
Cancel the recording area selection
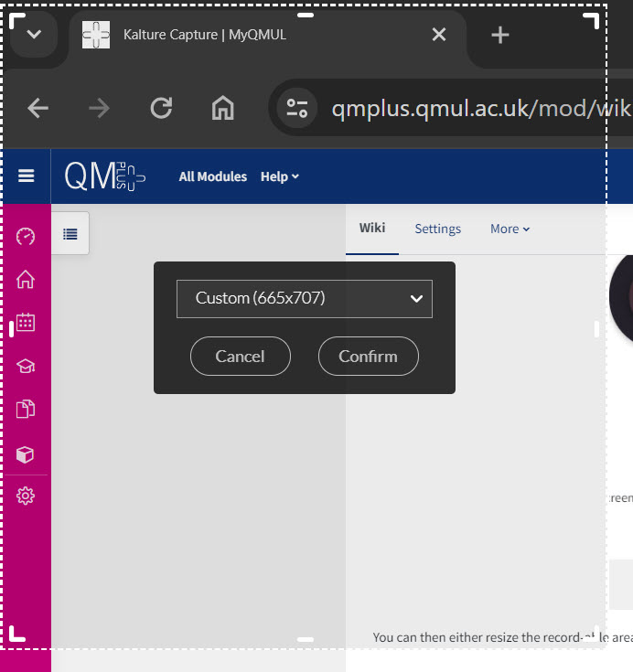(241, 357)
